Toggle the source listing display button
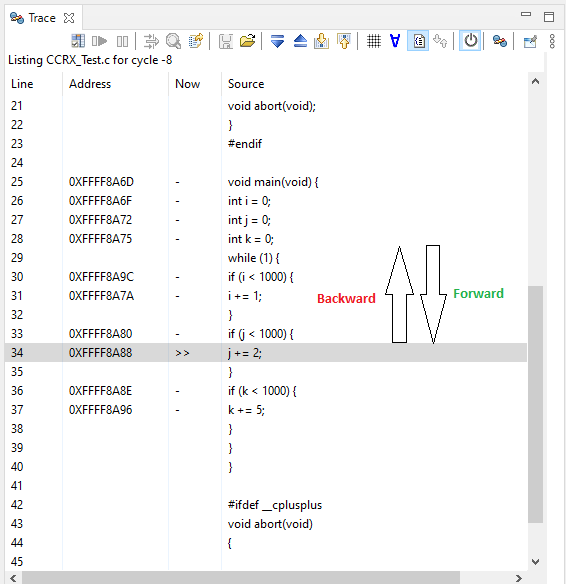The height and width of the screenshot is (584, 566). click(x=418, y=41)
